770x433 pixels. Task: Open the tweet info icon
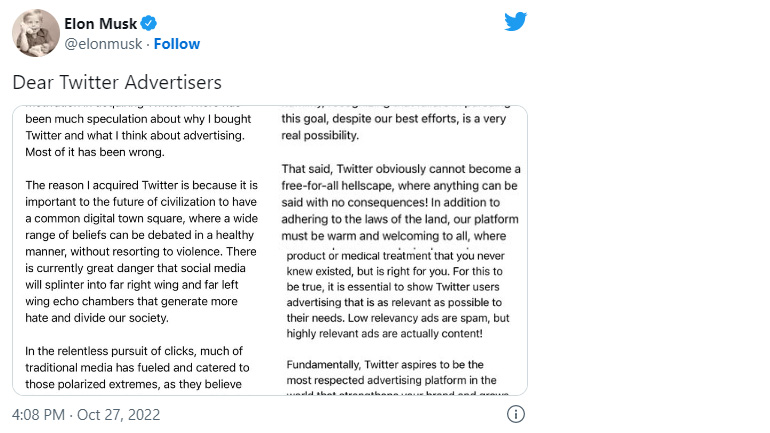(x=516, y=414)
